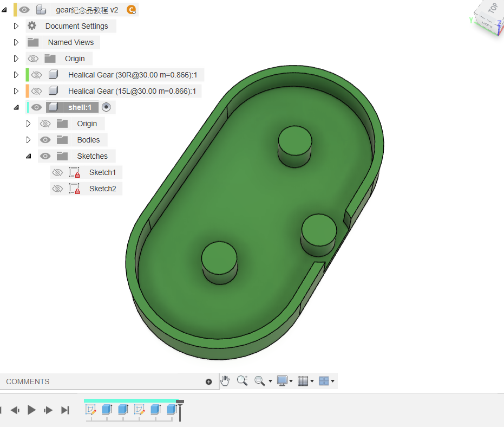Open the COMMENTS panel
The width and height of the screenshot is (504, 427).
point(28,381)
